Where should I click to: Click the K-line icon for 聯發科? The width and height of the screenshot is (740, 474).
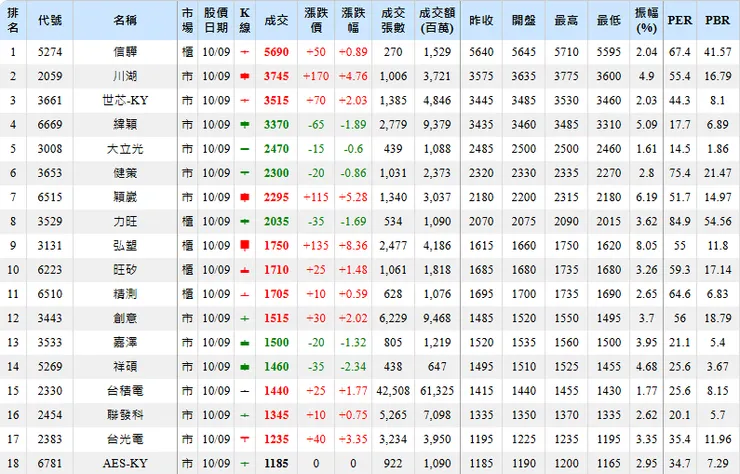[x=244, y=415]
